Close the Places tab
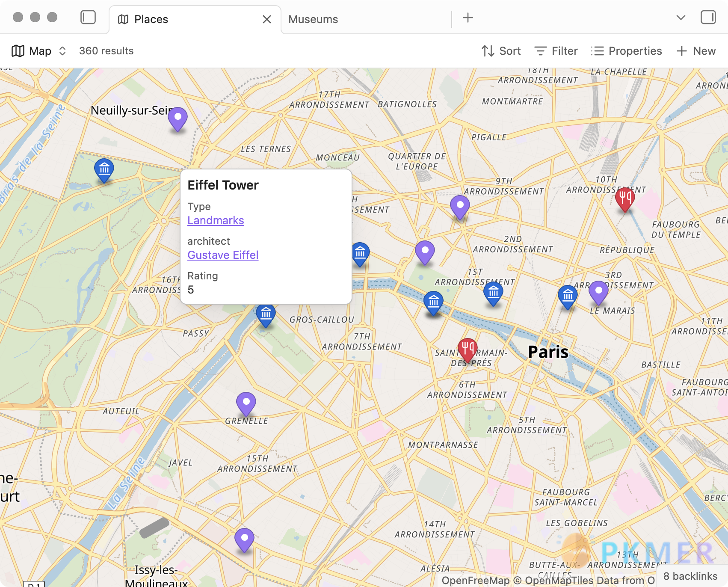728x587 pixels. click(x=267, y=19)
